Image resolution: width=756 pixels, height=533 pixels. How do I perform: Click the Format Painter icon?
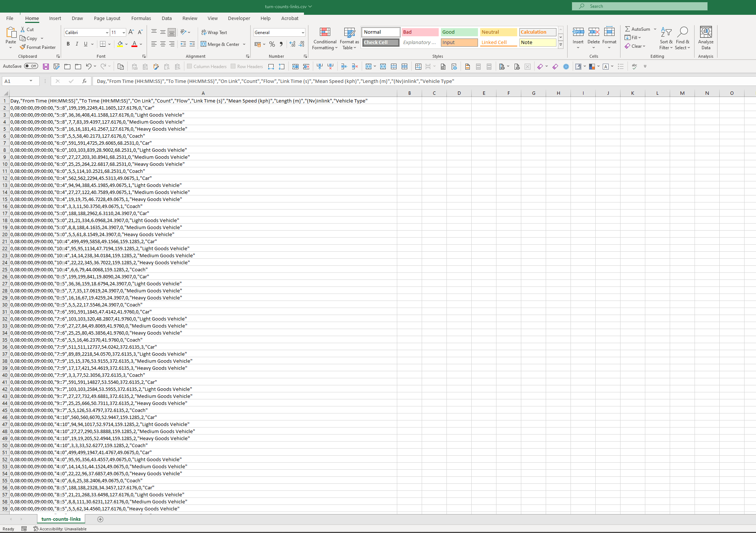[23, 47]
